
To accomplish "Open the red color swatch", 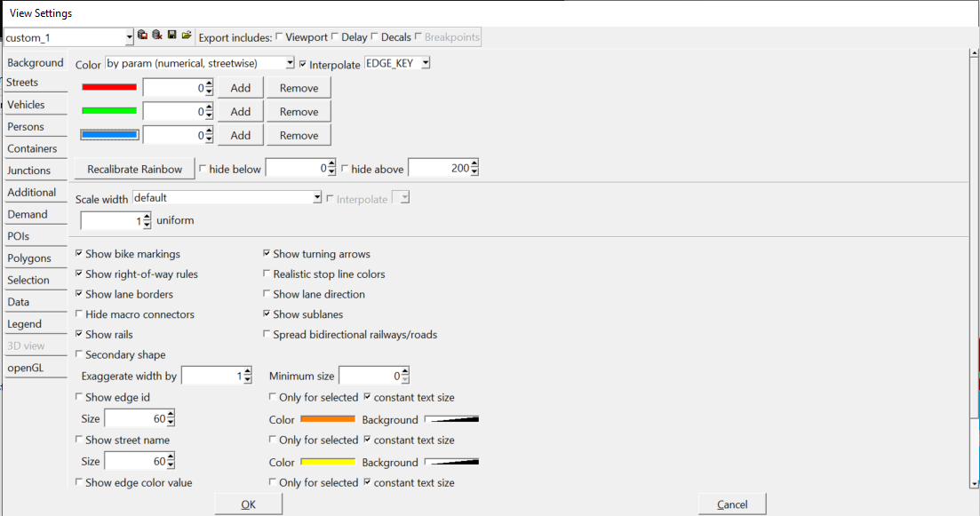I will [x=109, y=87].
